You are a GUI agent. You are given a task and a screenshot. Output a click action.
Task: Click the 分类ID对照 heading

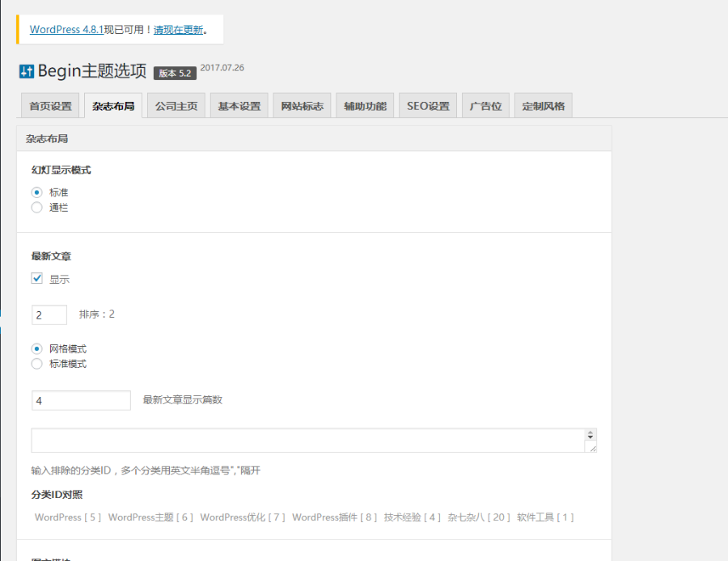[57, 495]
